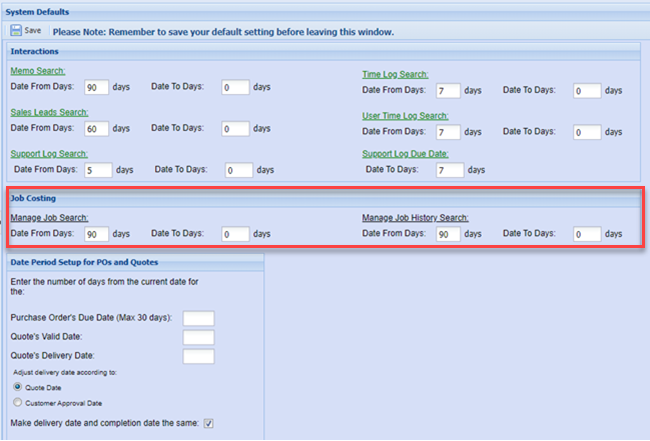The image size is (650, 441).
Task: Click the System Defaults window title
Action: [x=37, y=12]
